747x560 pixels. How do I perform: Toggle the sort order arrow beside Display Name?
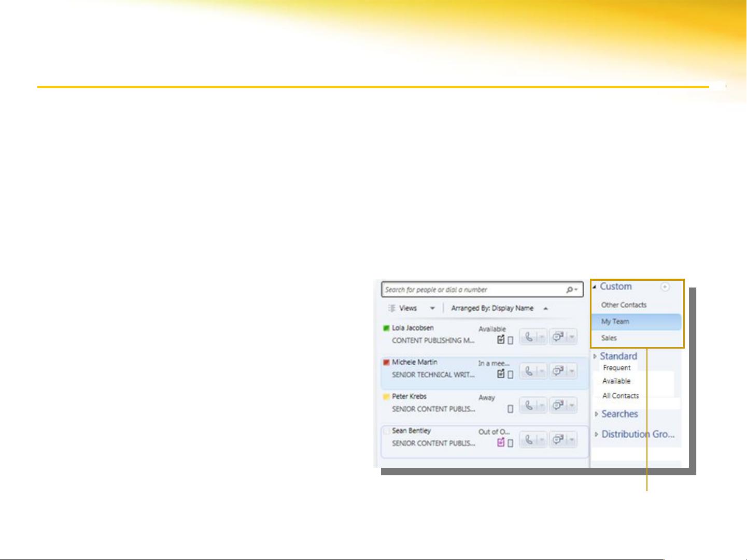(545, 308)
